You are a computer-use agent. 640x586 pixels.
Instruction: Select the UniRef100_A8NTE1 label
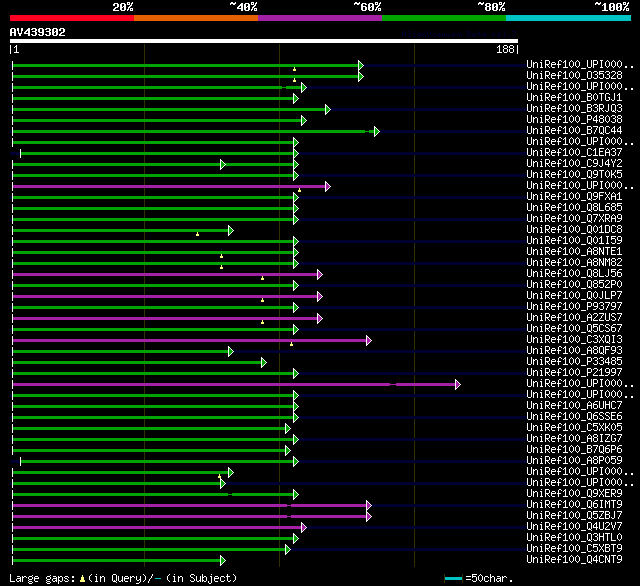point(574,252)
